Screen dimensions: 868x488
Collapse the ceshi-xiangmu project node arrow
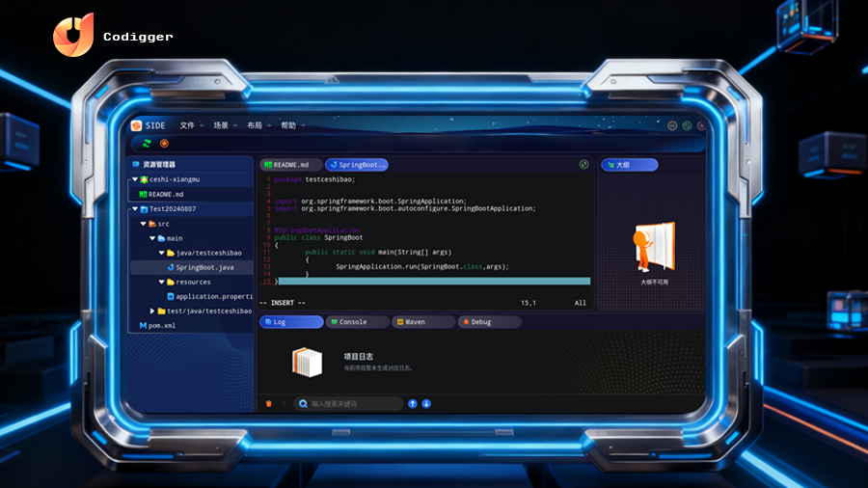pos(135,179)
